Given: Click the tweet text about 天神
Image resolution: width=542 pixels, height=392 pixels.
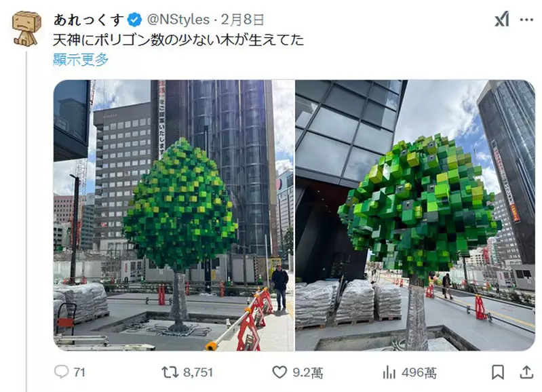Looking at the screenshot, I should click(178, 40).
